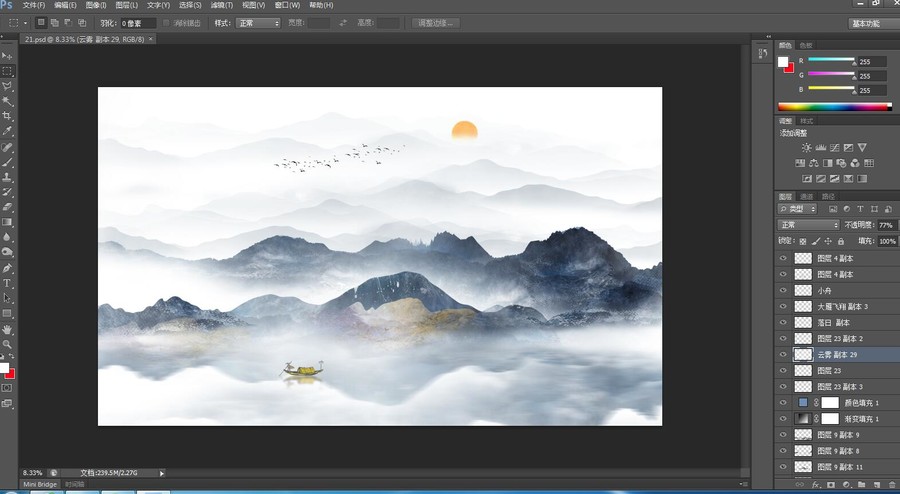Select the Lasso tool

[7, 86]
